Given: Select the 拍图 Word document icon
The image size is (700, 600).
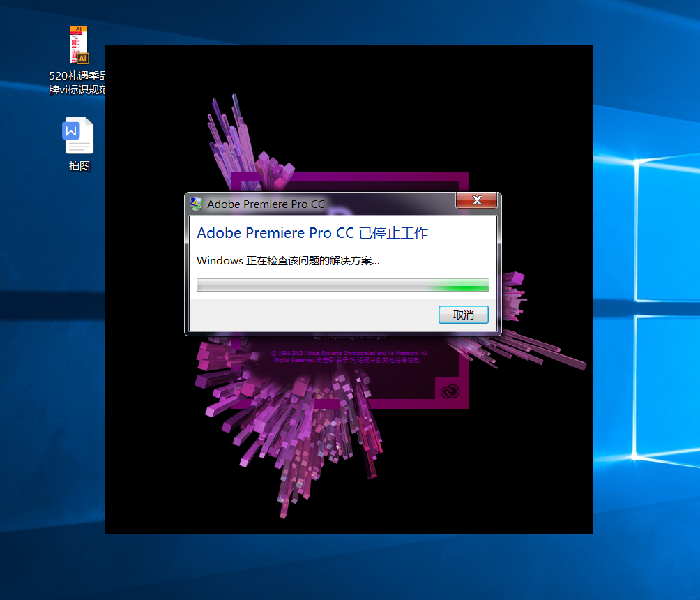Looking at the screenshot, I should [77, 135].
